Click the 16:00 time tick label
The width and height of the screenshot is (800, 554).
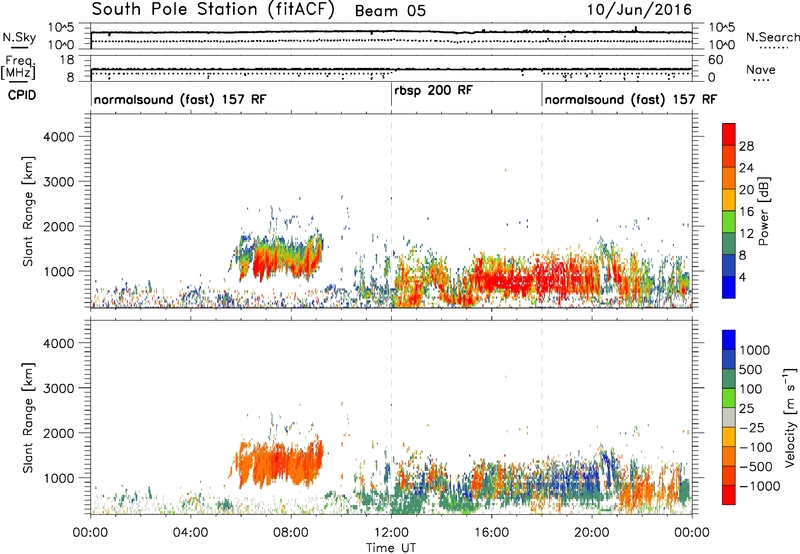coord(491,533)
